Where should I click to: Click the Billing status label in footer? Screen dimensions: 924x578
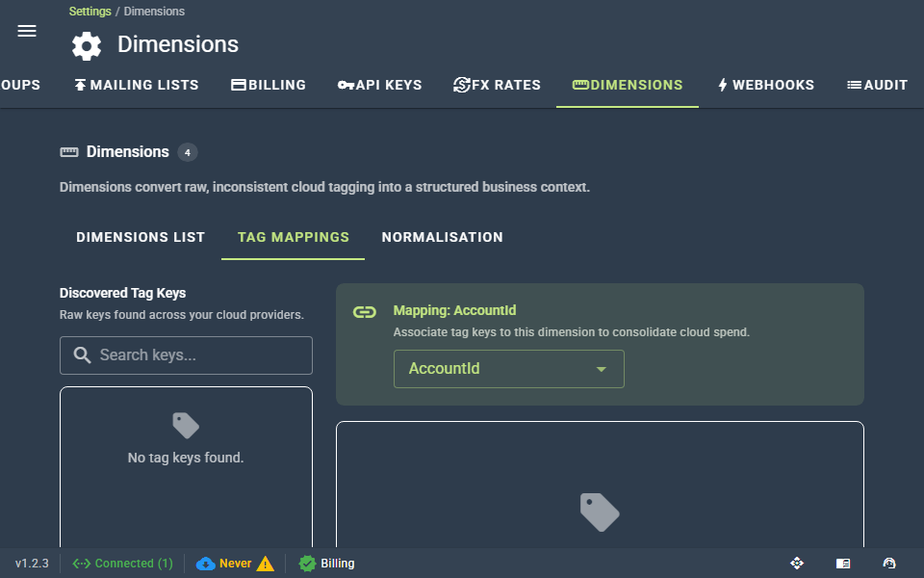[338, 564]
